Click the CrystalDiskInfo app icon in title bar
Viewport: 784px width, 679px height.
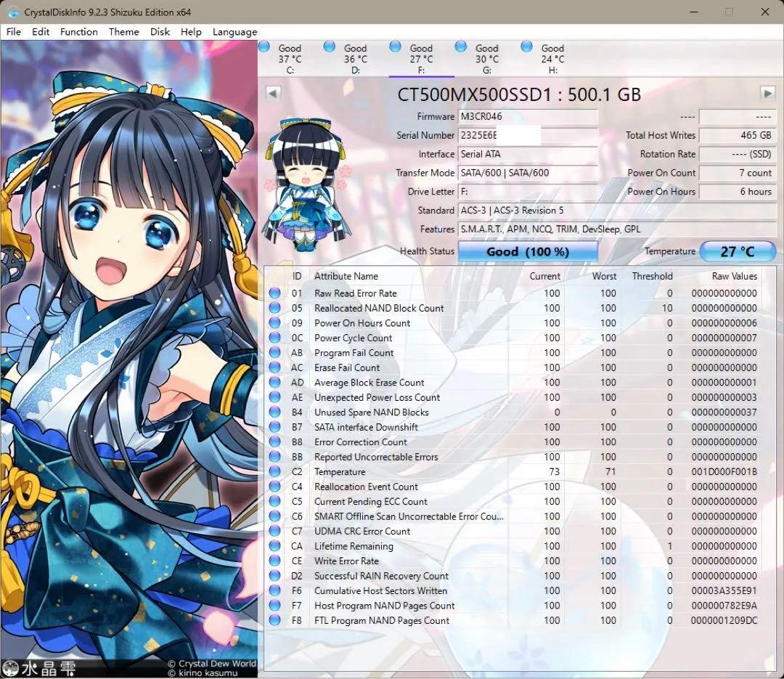coord(13,12)
